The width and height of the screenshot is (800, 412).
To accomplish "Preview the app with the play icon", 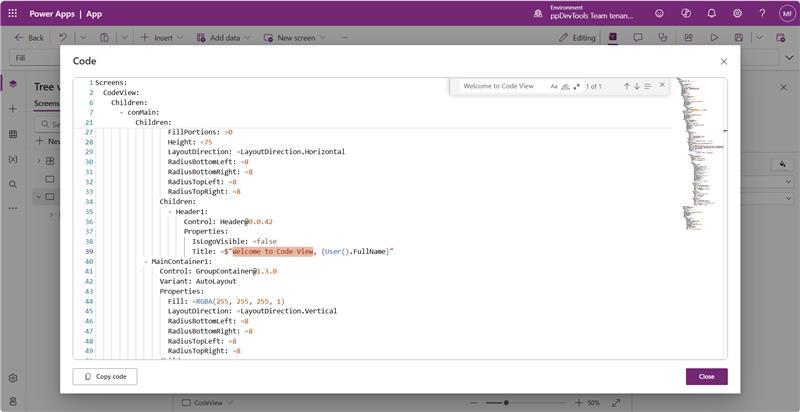I will click(x=714, y=38).
